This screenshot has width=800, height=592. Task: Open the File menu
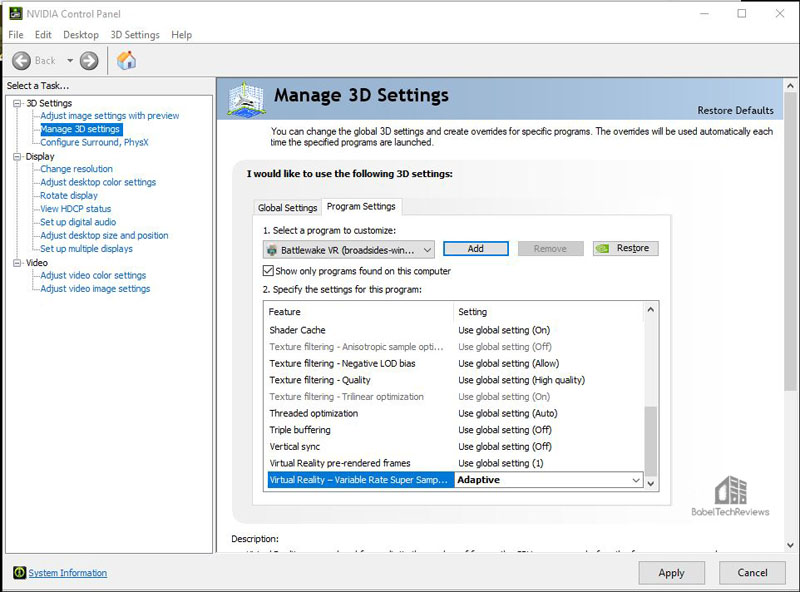coord(16,35)
